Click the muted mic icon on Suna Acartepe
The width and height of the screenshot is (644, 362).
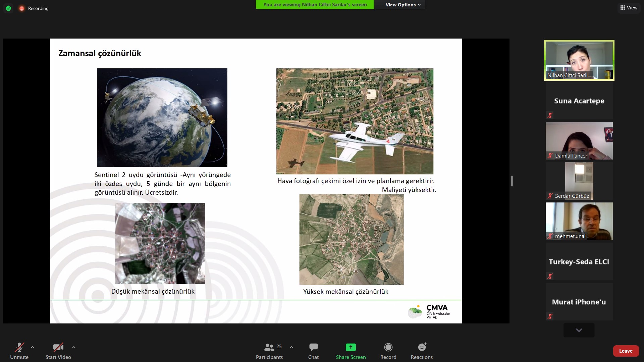[x=550, y=115]
